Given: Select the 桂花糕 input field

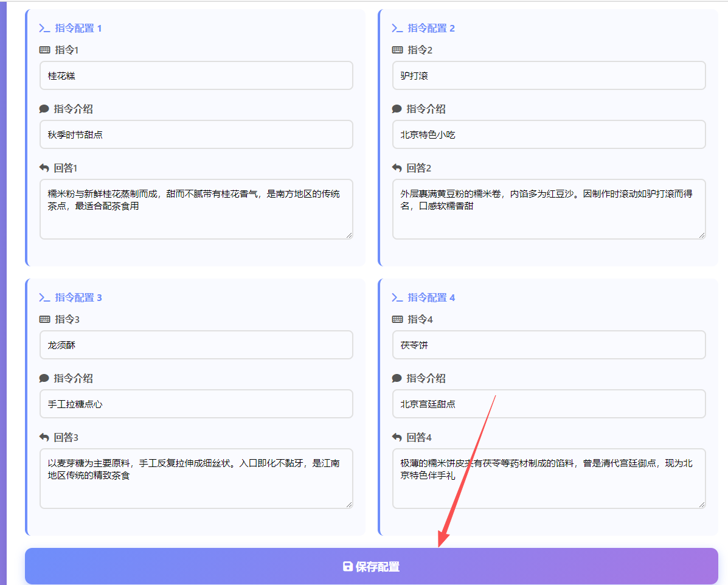Looking at the screenshot, I should (196, 75).
